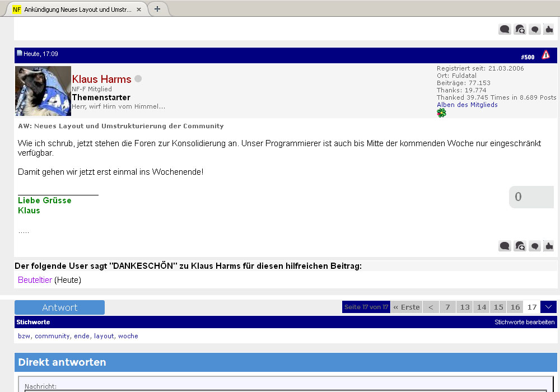Screen dimensions: 560x392
Task: Click the Thanked 39.745 Times in 8.689 Posts text
Action: (496, 97)
